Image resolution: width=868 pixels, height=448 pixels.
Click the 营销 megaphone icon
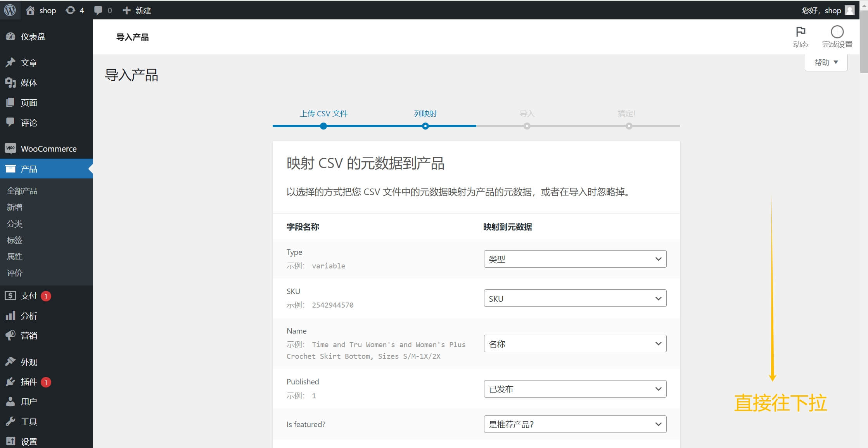pyautogui.click(x=10, y=336)
